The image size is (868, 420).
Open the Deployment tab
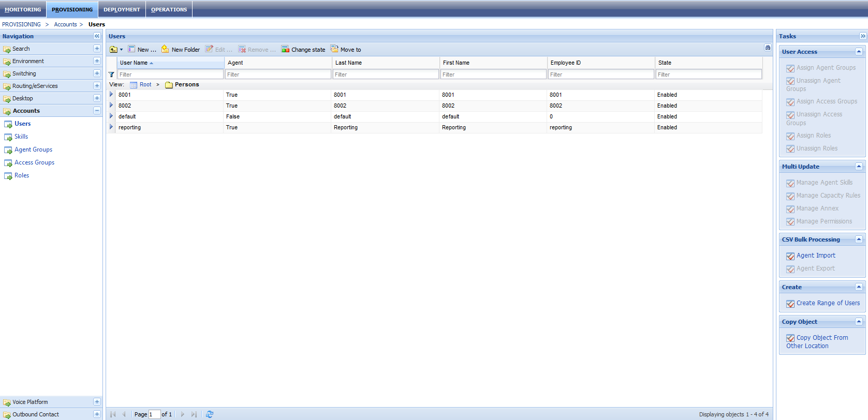(x=122, y=9)
